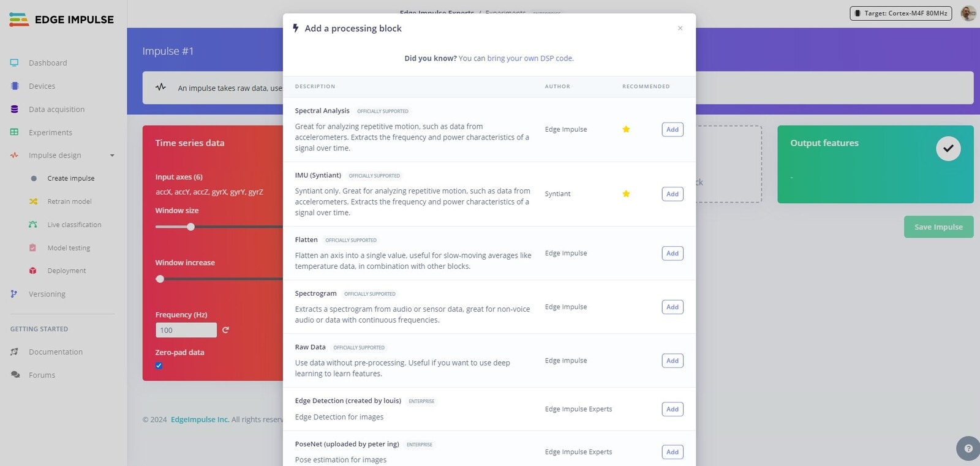Add the Spectral Analysis block
The image size is (980, 466).
(673, 129)
